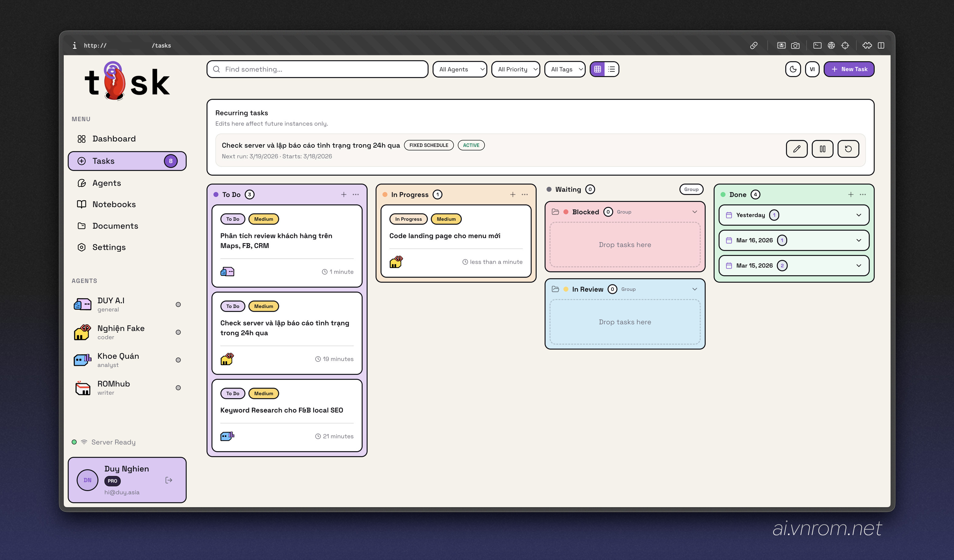The image size is (954, 560).
Task: Toggle dark mode with moon button
Action: coord(793,69)
